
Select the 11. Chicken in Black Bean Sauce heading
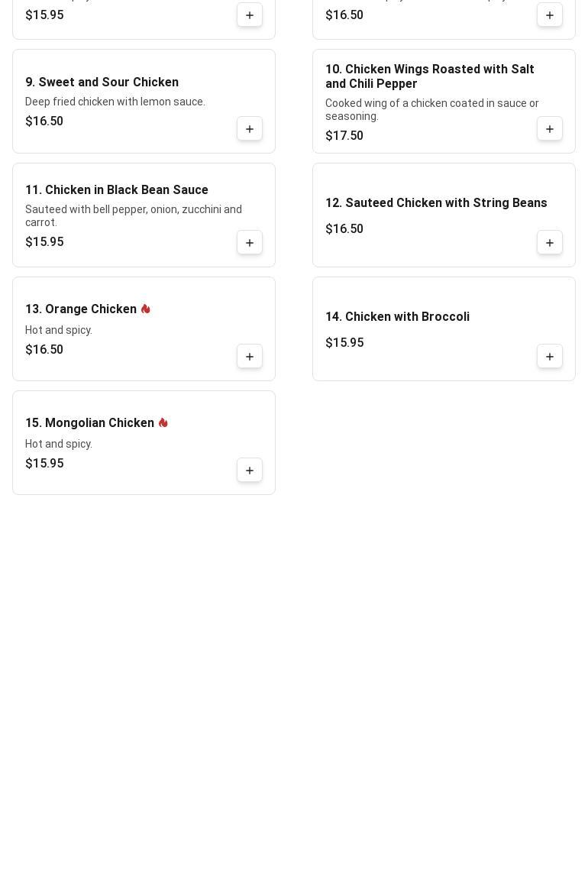(x=117, y=189)
